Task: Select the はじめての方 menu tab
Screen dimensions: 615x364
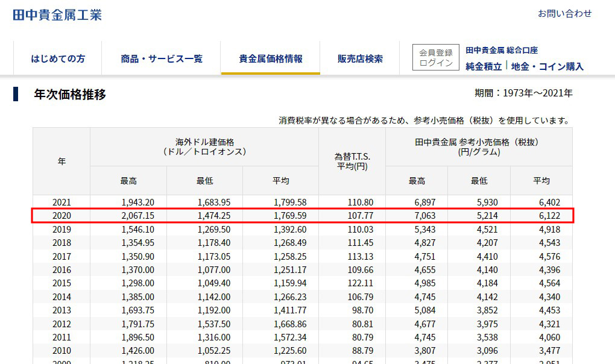Action: coord(58,58)
